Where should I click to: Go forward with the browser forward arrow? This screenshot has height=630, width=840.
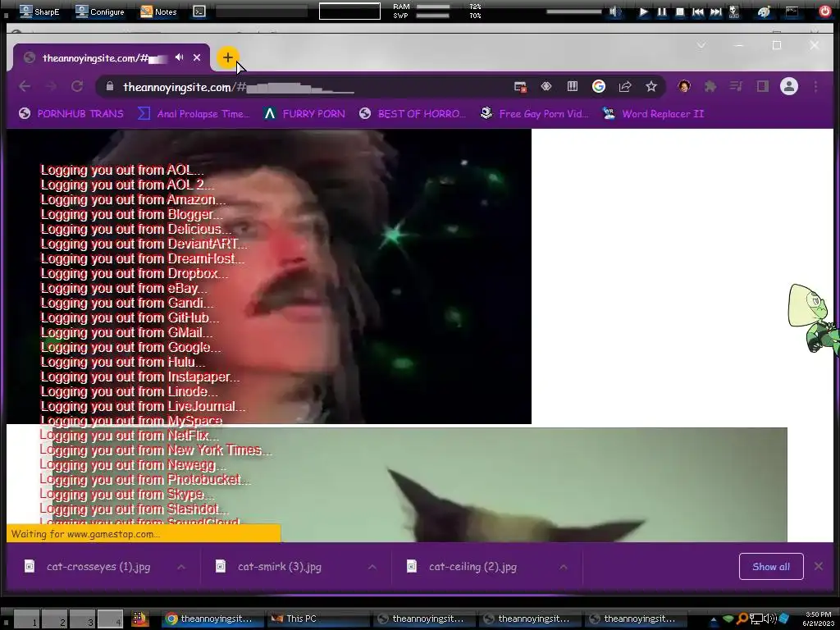coord(51,86)
